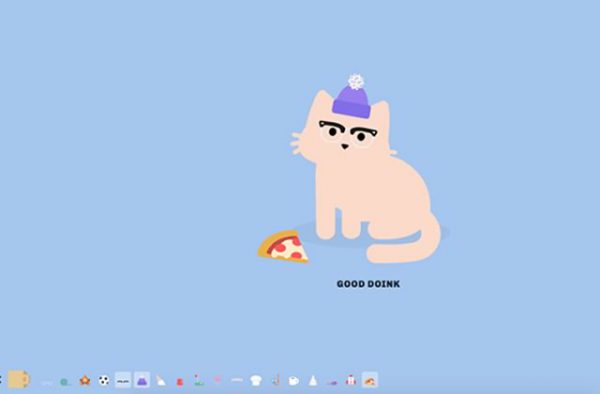Image resolution: width=600 pixels, height=394 pixels.
Task: Click the pizza slice on the floor
Action: (x=283, y=246)
